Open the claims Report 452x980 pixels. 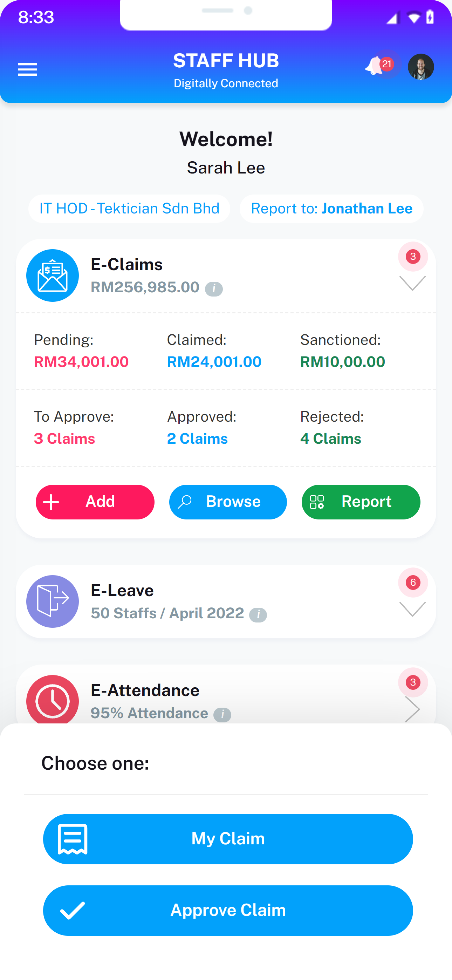click(x=361, y=502)
